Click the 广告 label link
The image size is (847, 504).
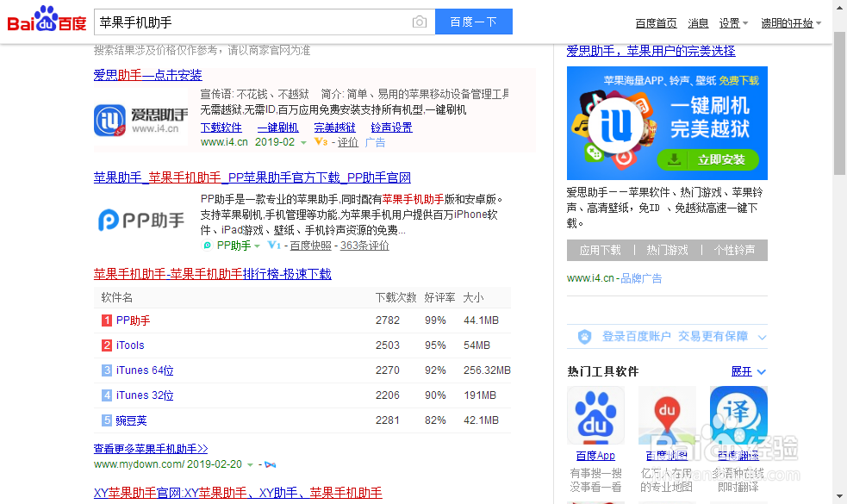375,142
